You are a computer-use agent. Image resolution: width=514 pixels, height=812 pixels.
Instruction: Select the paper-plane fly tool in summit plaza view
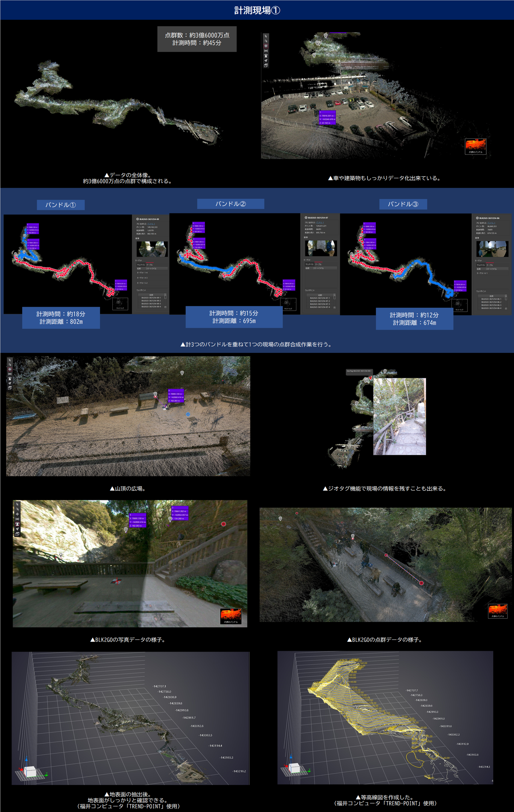point(10,383)
